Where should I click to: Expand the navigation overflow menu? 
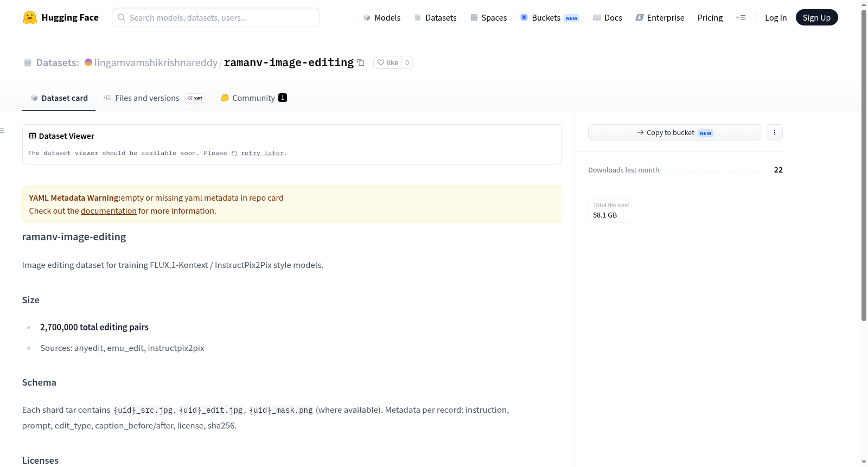[x=741, y=17]
